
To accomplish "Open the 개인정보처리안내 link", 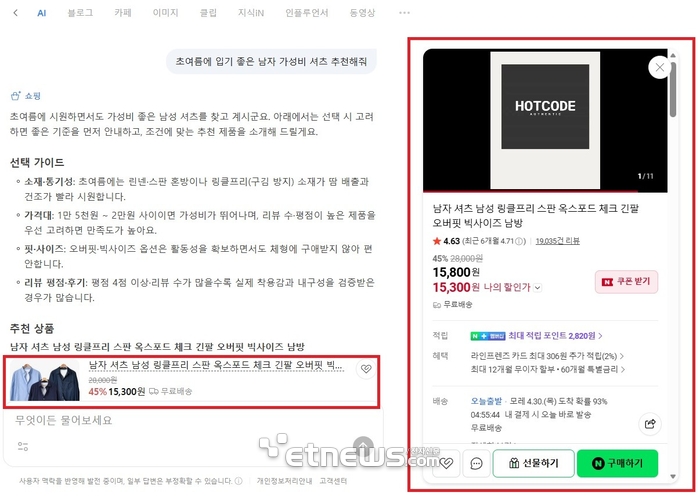I will (284, 481).
